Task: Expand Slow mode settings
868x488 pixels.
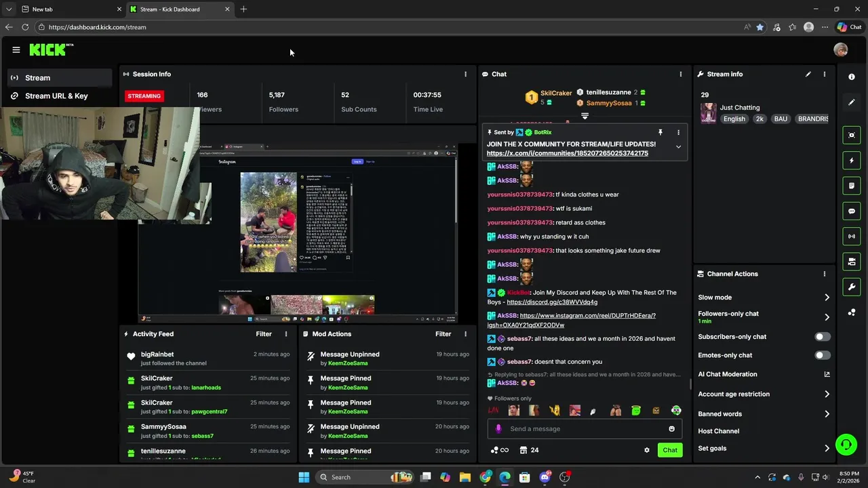Action: coord(827,298)
